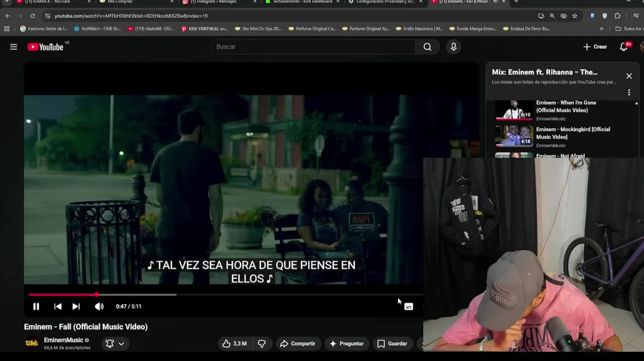
Task: Open the EminemMusic channel name link
Action: tap(63, 340)
